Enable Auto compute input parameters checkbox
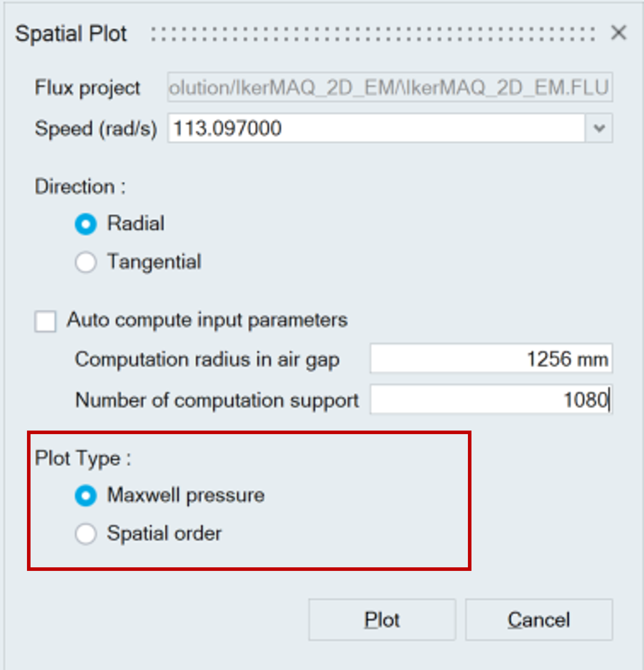The height and width of the screenshot is (670, 644). pos(45,321)
